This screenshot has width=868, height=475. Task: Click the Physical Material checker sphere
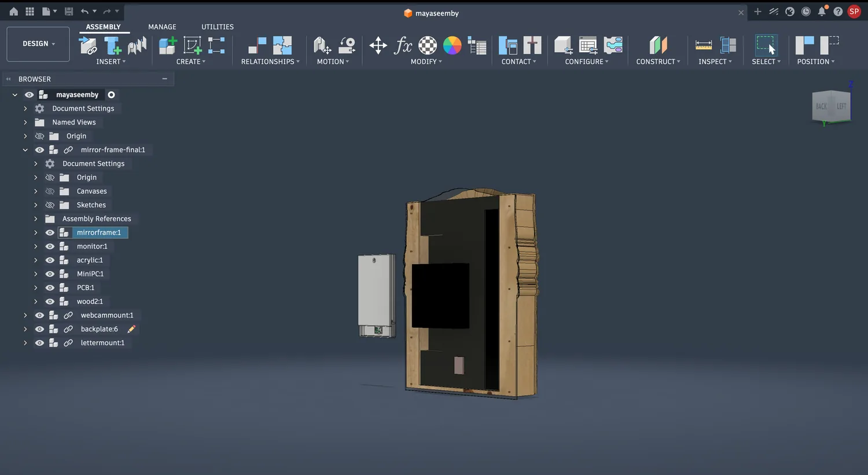(x=428, y=45)
